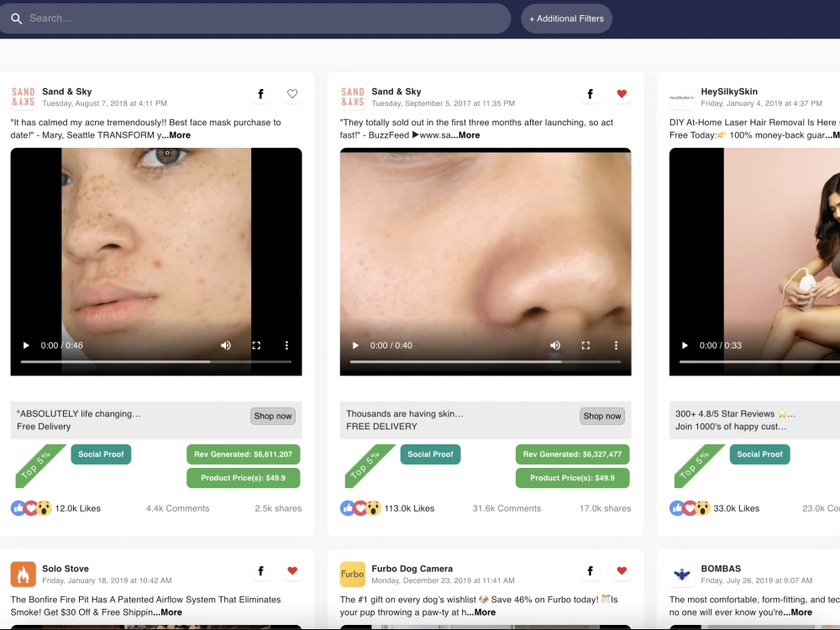Open the Sand & Sky logo on the September 2017 ad
The height and width of the screenshot is (630, 840).
pyautogui.click(x=353, y=97)
